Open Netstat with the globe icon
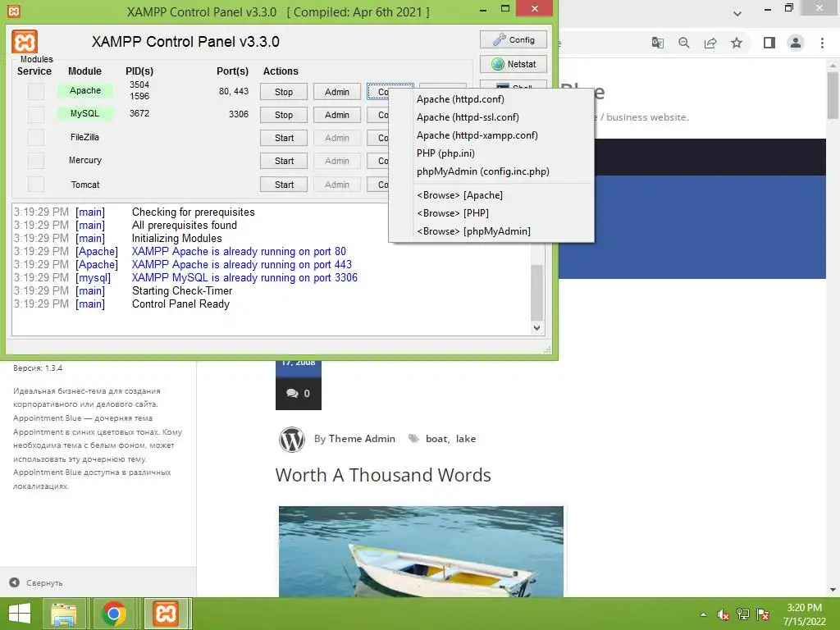Image resolution: width=840 pixels, height=630 pixels. (x=514, y=64)
